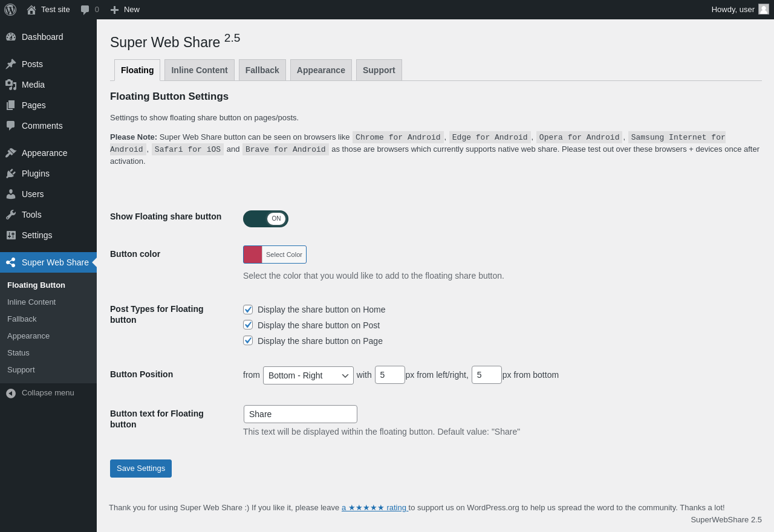Click the Plugins plug icon

pos(11,174)
